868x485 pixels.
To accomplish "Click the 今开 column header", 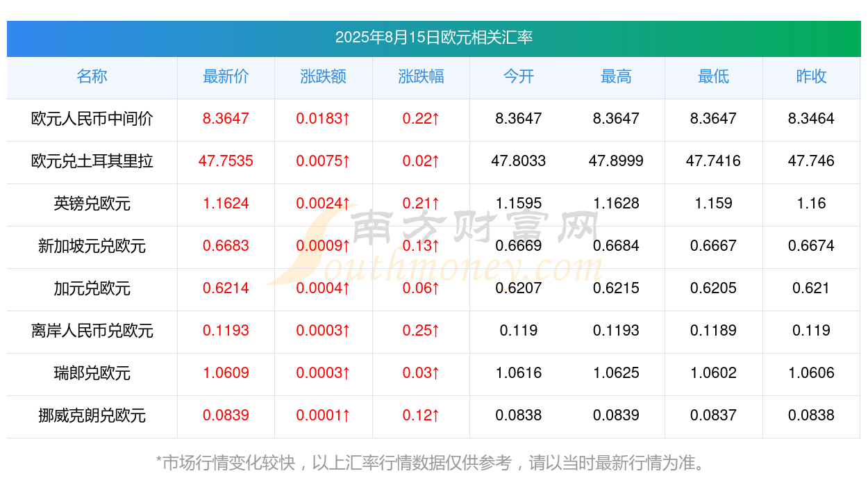I will pyautogui.click(x=519, y=76).
